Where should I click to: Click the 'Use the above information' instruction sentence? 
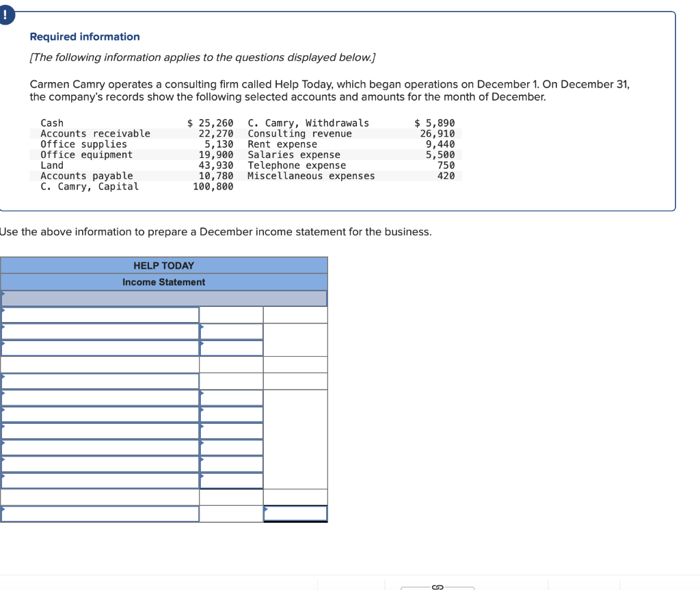215,232
